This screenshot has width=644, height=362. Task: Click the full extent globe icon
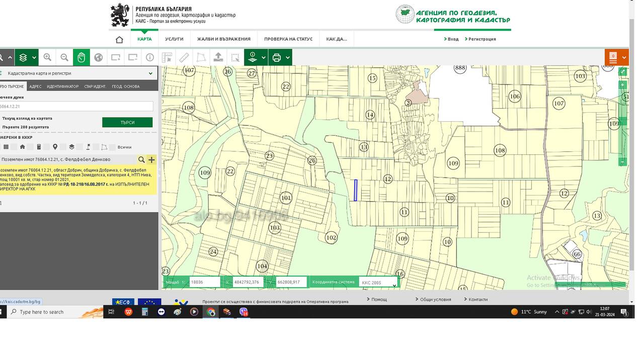pos(99,57)
